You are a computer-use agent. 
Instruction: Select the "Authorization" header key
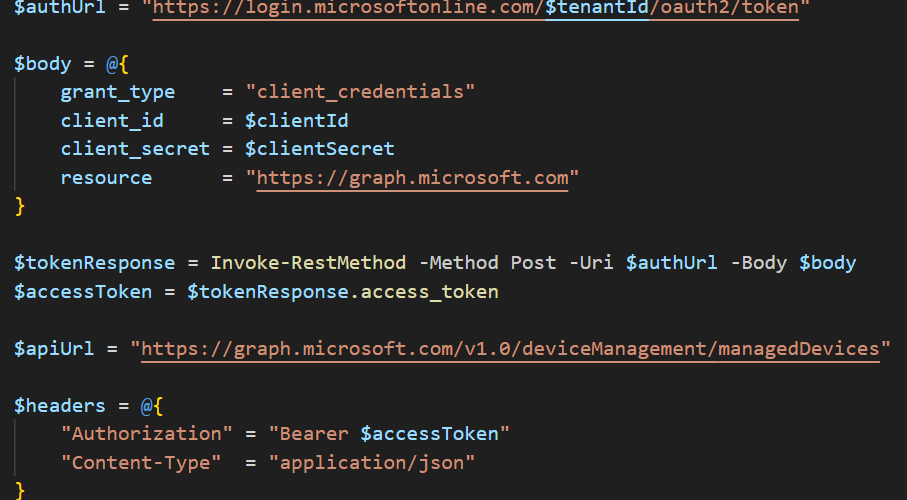coord(140,434)
